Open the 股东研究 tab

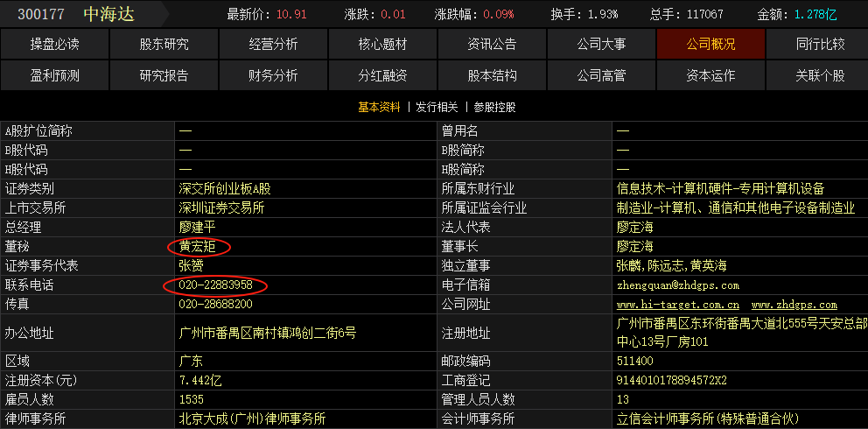[x=164, y=45]
